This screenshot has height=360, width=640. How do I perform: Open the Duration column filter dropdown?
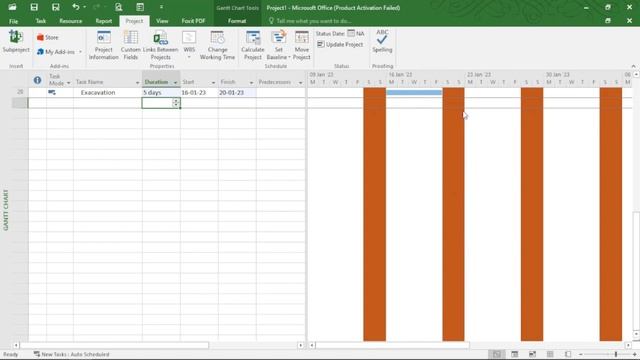click(176, 82)
